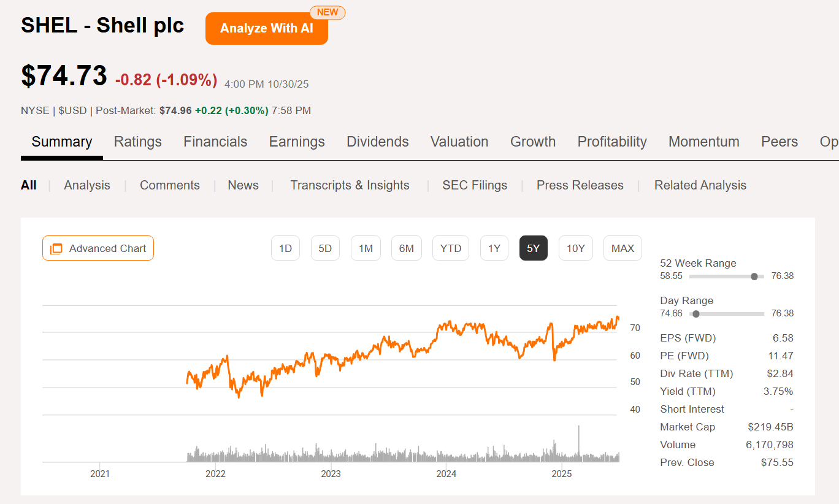Filter feed by SEC Filings
Image resolution: width=839 pixels, height=504 pixels.
[475, 185]
